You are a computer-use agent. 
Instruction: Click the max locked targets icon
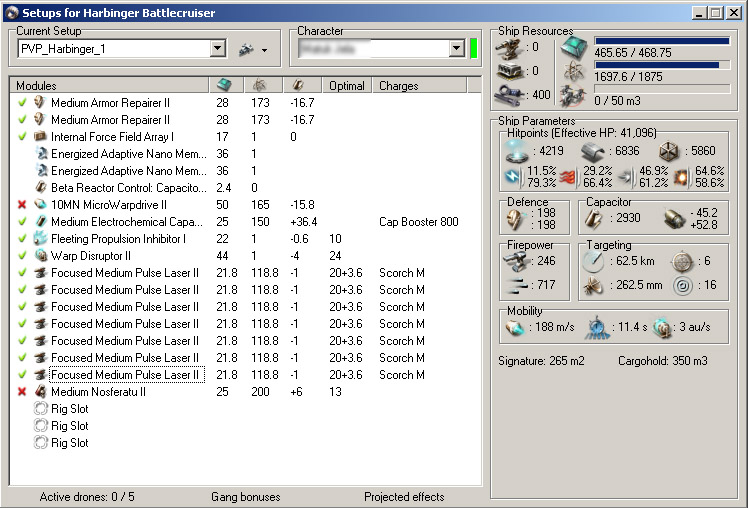coord(682,261)
